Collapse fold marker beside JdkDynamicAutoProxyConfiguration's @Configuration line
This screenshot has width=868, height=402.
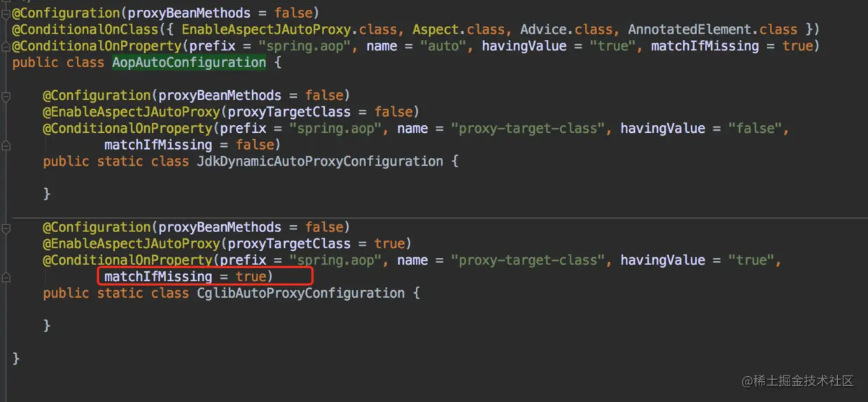click(6, 96)
